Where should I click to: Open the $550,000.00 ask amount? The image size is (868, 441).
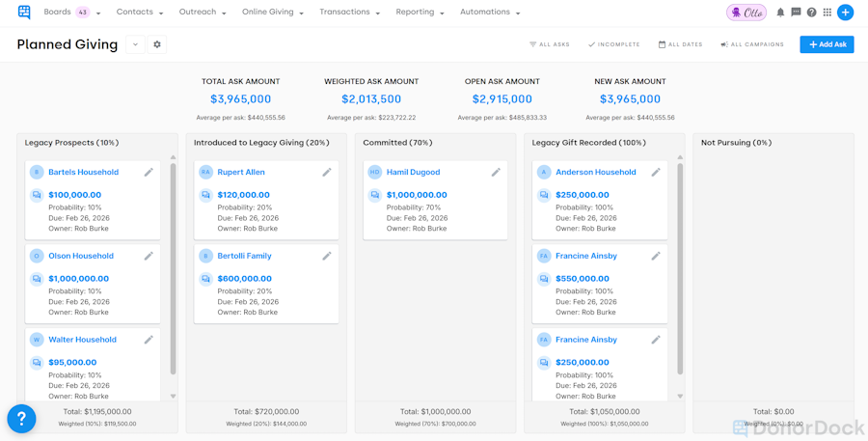[583, 279]
